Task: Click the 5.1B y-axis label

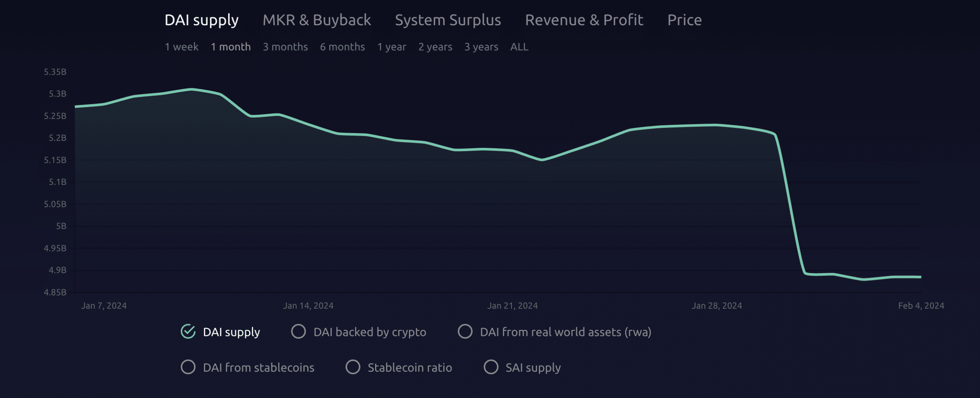Action: pos(57,182)
